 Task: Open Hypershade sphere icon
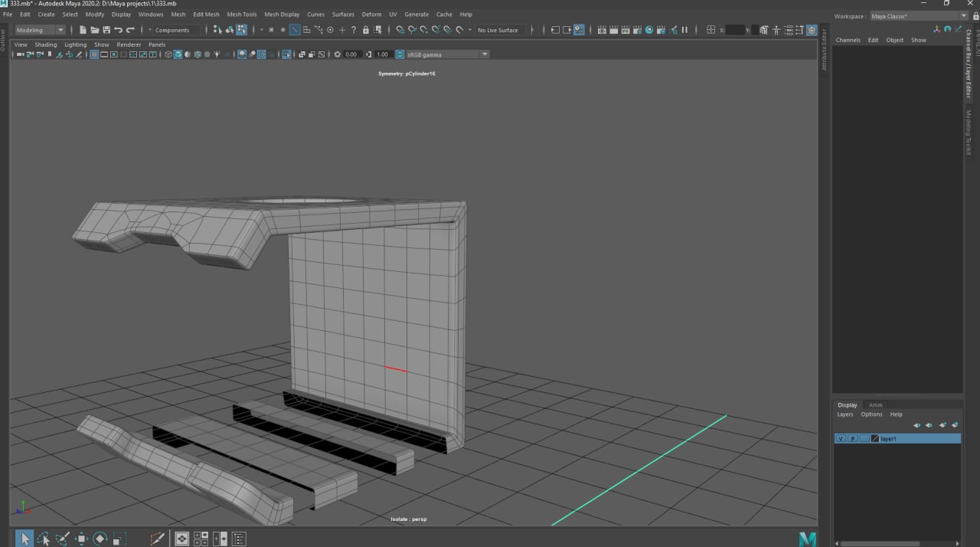tap(649, 30)
